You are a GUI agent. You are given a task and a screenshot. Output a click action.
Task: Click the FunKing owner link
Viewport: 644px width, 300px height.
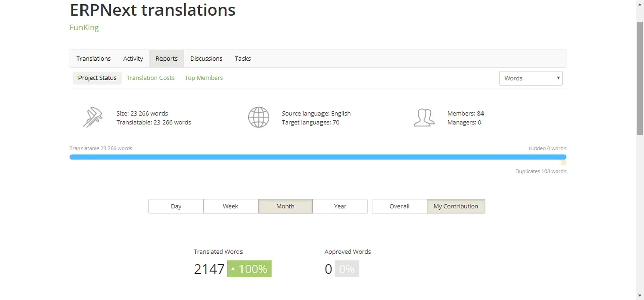(x=84, y=28)
